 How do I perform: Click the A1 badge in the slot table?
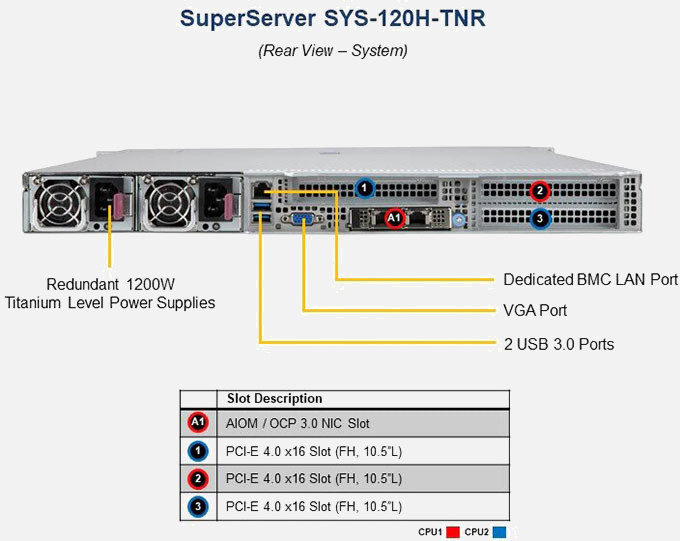tap(198, 422)
